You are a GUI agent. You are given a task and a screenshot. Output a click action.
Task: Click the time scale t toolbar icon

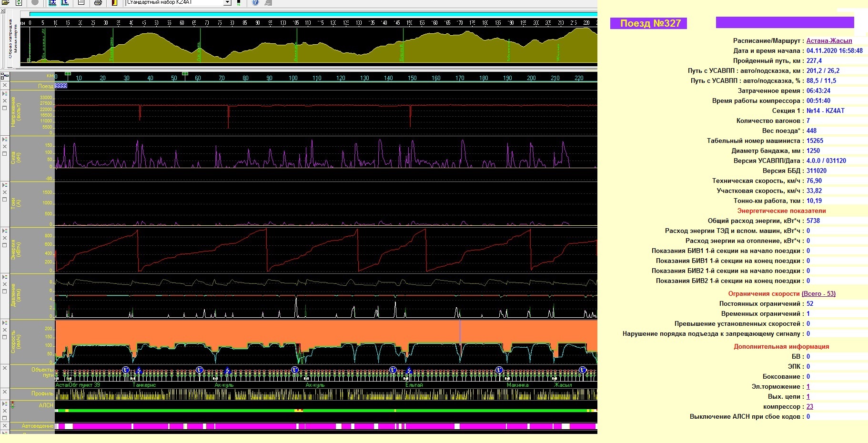point(65,2)
